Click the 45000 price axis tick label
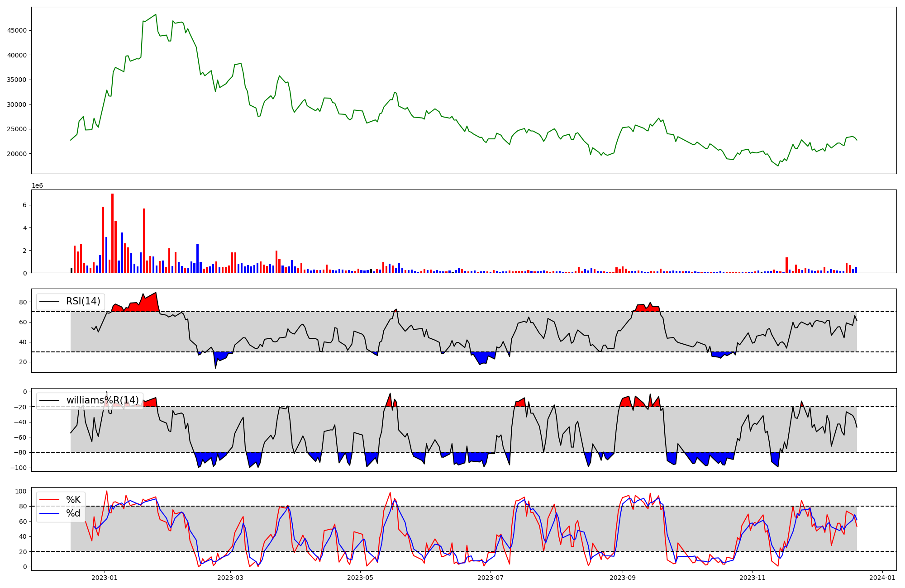 (x=17, y=31)
